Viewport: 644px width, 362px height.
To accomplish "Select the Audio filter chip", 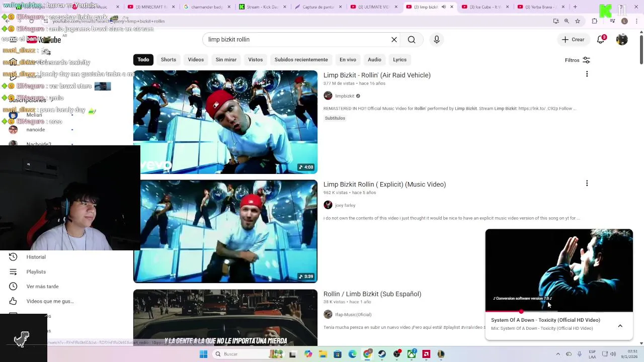I will coord(374,60).
